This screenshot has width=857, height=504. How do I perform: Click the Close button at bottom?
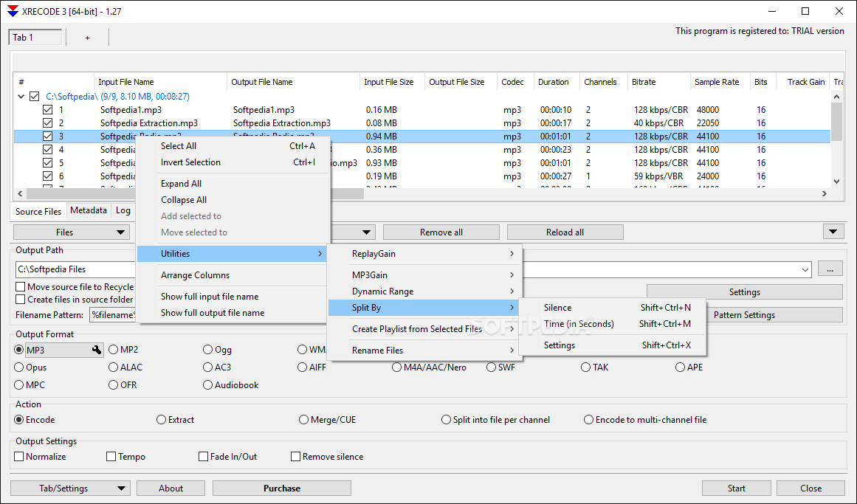pos(810,489)
